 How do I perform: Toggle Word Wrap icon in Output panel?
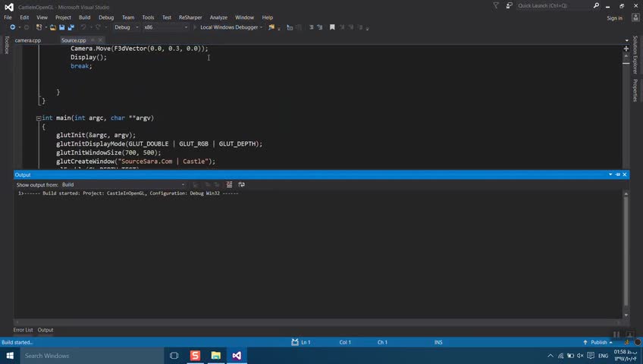pyautogui.click(x=241, y=184)
